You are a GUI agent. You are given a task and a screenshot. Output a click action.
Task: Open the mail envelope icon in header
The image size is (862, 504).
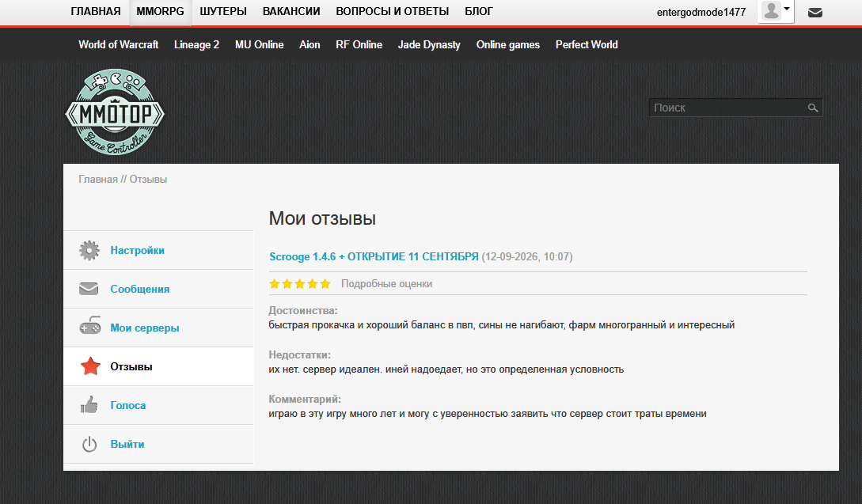[815, 12]
